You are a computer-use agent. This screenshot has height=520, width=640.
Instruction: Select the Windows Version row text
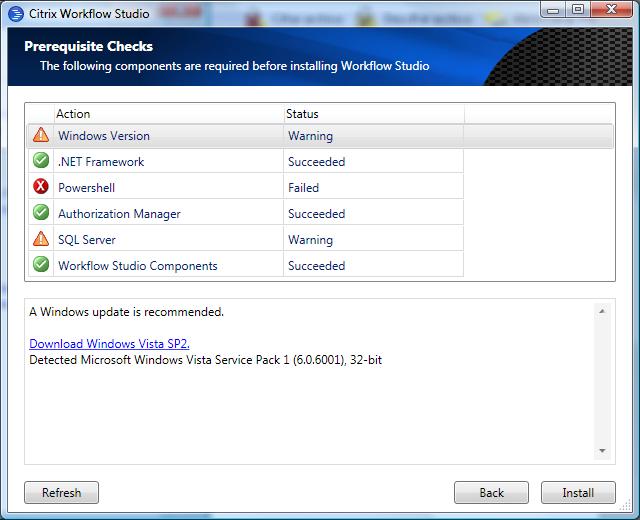[104, 136]
